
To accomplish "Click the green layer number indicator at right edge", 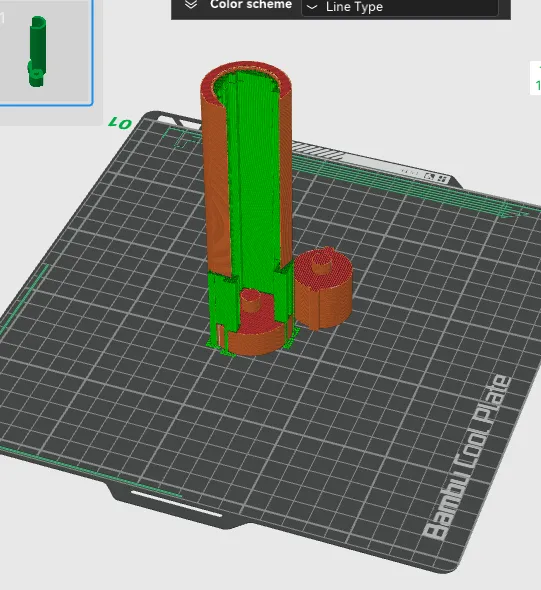I will (536, 78).
